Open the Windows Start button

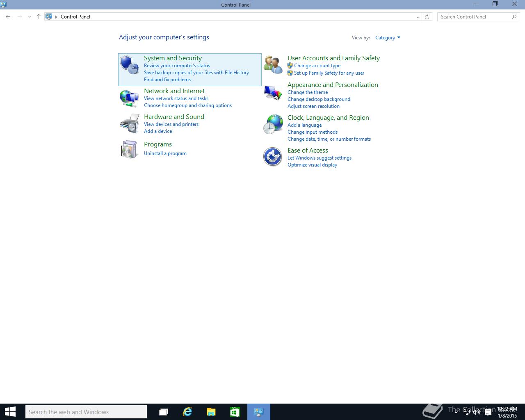coord(10,412)
